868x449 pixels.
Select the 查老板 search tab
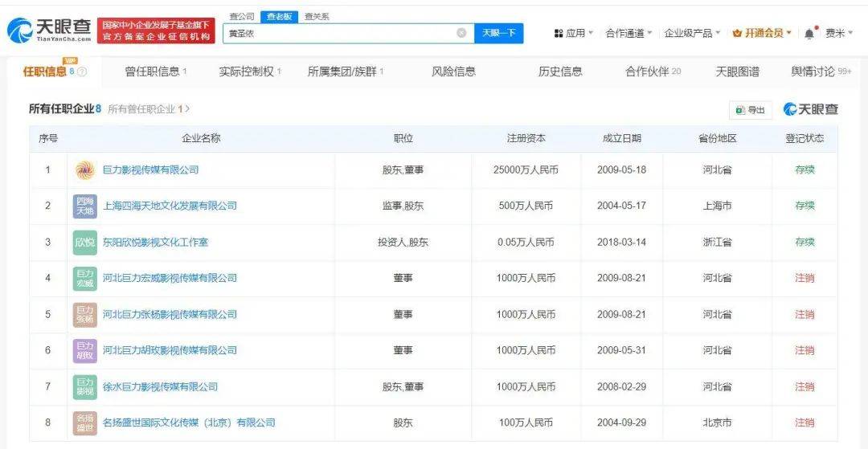point(280,17)
